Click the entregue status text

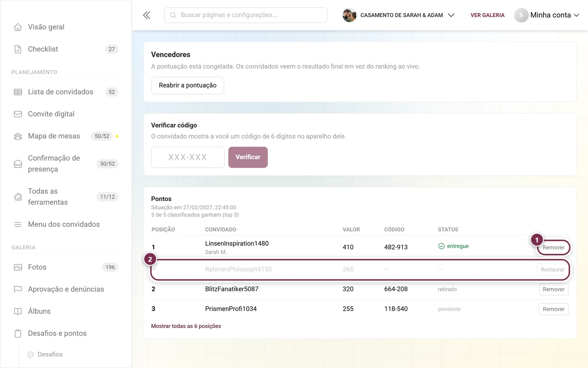[458, 246]
